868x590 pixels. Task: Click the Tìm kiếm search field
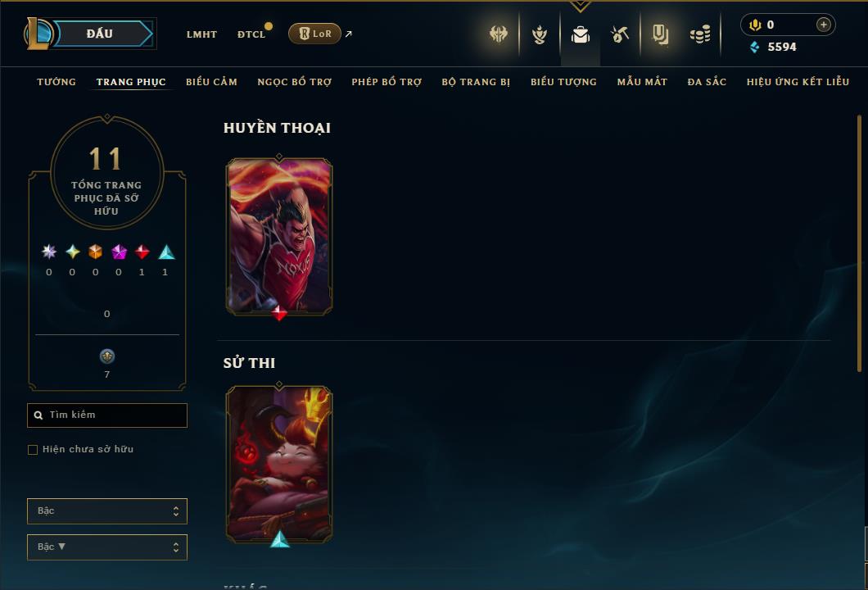[x=106, y=415]
